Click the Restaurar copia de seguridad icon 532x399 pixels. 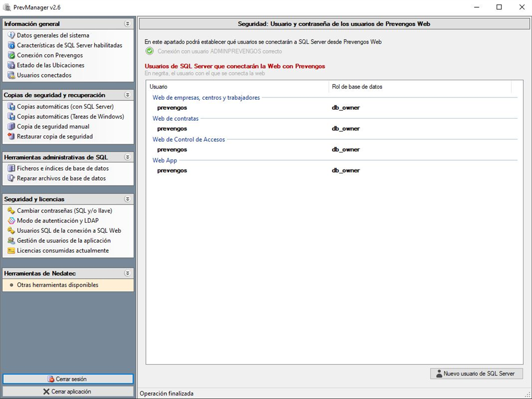[x=11, y=136]
